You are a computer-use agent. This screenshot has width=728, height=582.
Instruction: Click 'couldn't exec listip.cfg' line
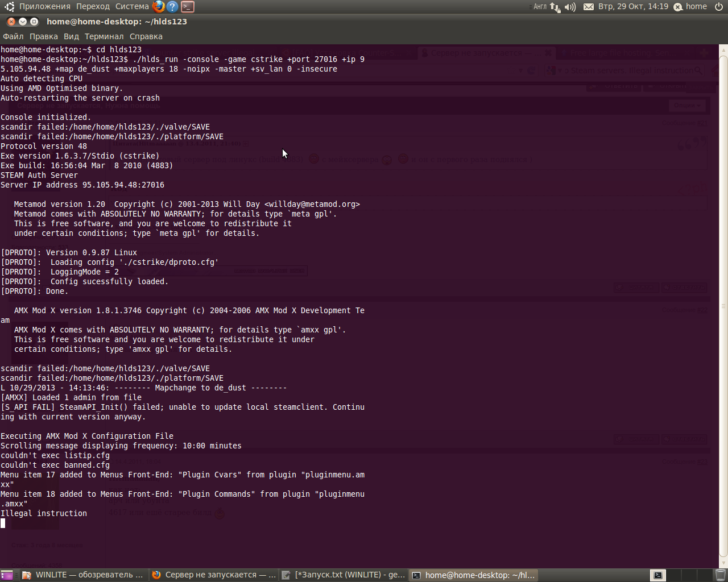[x=55, y=455]
